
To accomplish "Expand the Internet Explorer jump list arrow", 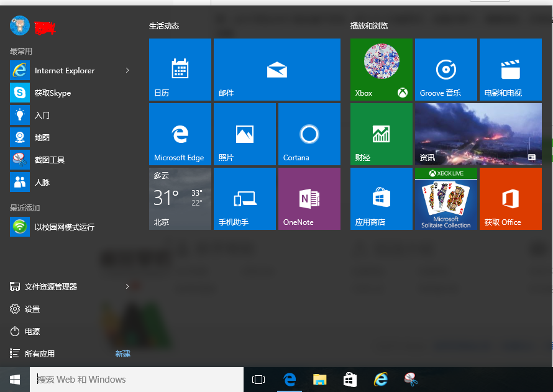I will [x=127, y=70].
